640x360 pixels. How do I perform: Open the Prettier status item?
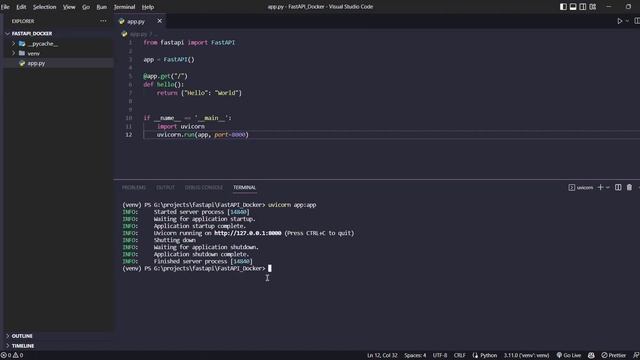[x=613, y=356]
